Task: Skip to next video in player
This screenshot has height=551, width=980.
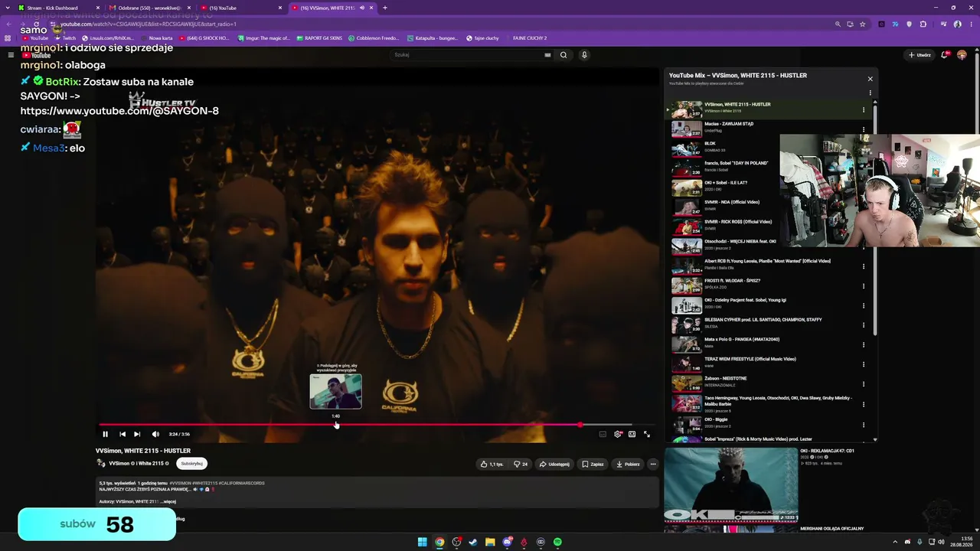Action: pyautogui.click(x=137, y=434)
